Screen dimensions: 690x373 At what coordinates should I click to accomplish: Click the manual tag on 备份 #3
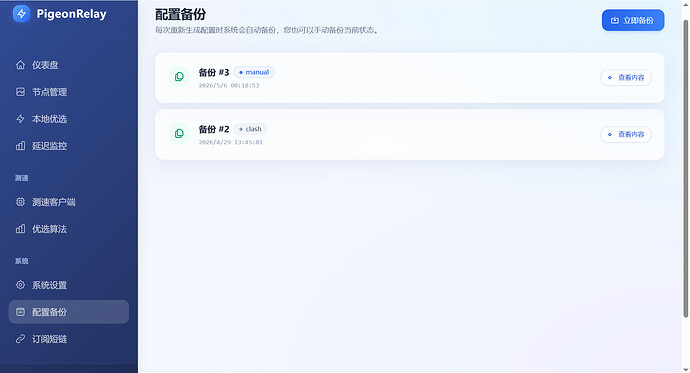coord(254,72)
